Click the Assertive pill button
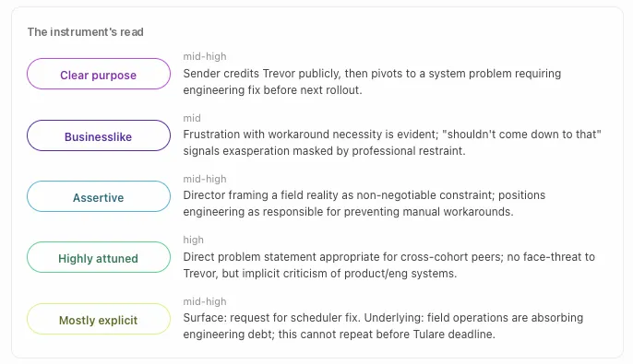Screen dimensions: 633x364 click(99, 196)
